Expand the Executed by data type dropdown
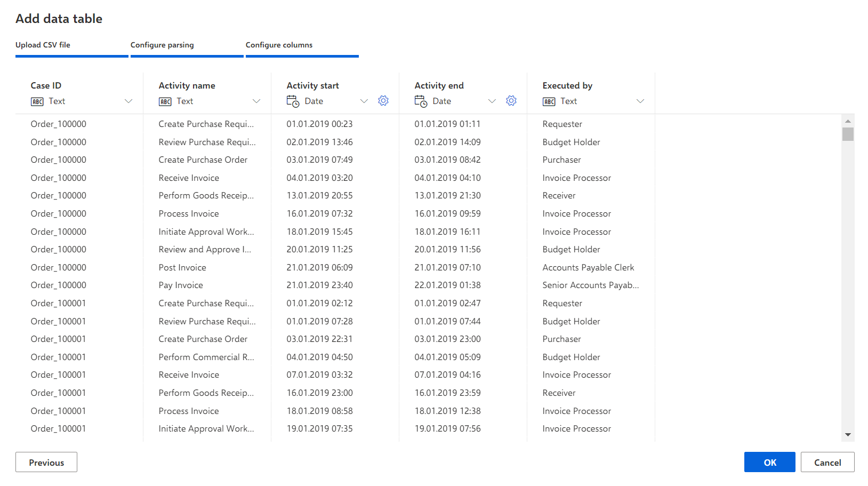This screenshot has height=486, width=868. pyautogui.click(x=640, y=101)
